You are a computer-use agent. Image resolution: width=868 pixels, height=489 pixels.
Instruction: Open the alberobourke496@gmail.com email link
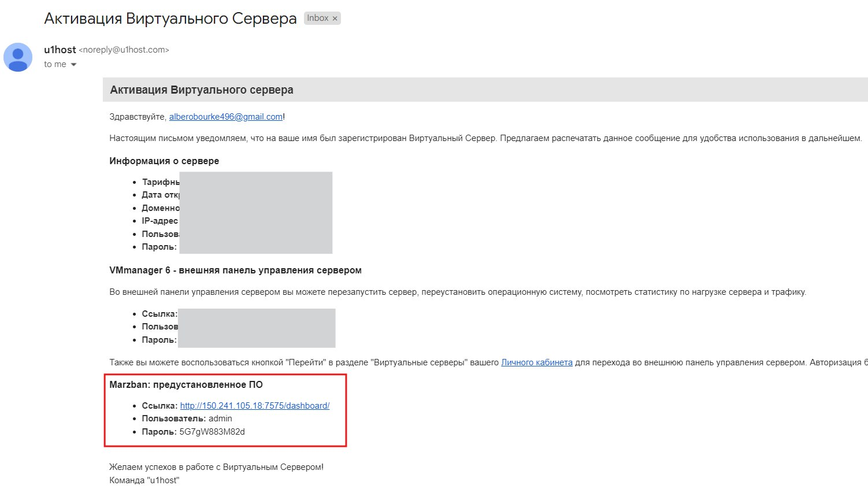(225, 117)
